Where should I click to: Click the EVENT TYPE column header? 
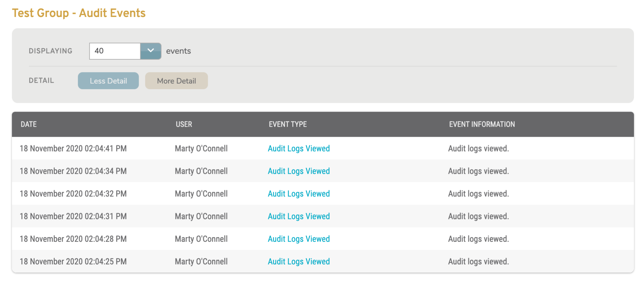[x=287, y=124]
